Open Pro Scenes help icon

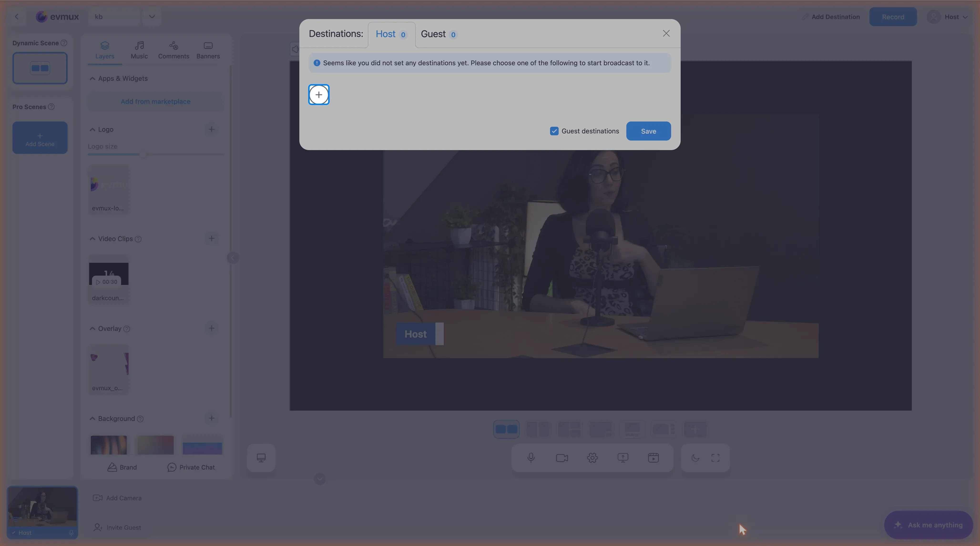click(x=51, y=107)
